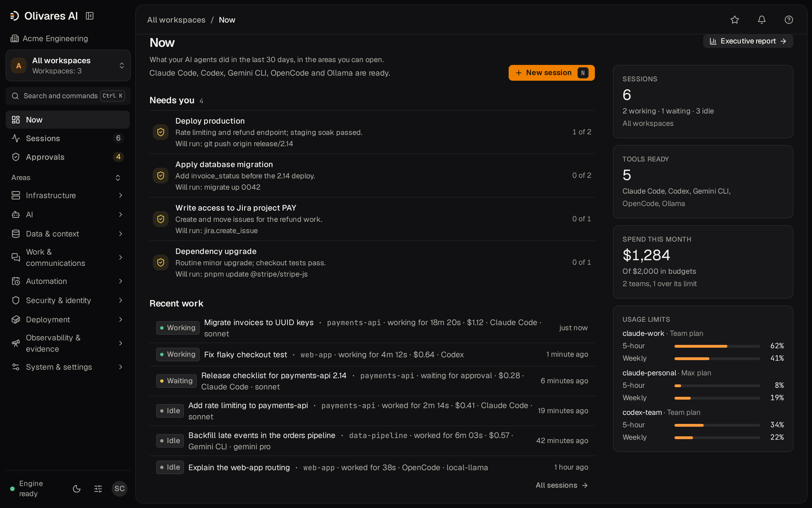Open the Executive report

[x=748, y=41]
